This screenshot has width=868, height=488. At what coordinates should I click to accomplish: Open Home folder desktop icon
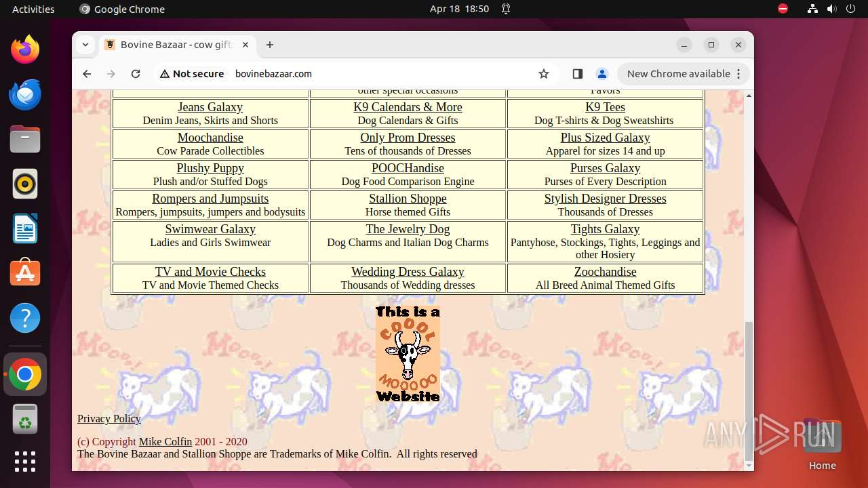(822, 444)
